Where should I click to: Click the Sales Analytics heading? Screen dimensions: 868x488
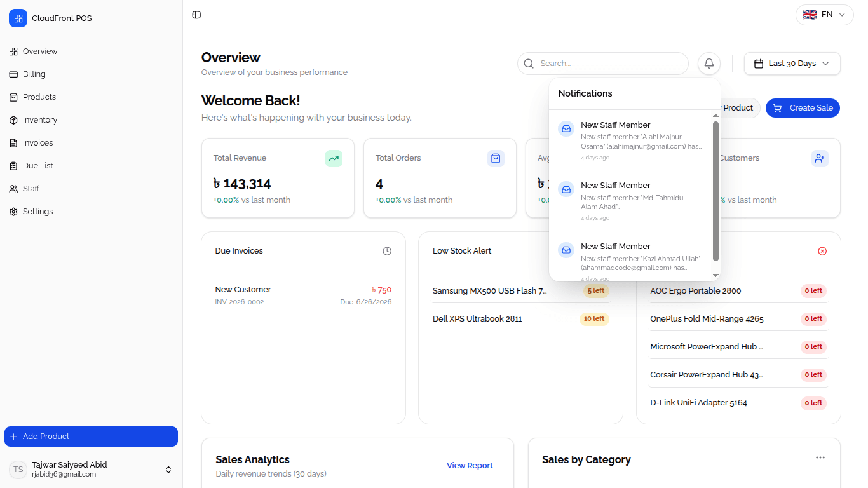click(252, 459)
